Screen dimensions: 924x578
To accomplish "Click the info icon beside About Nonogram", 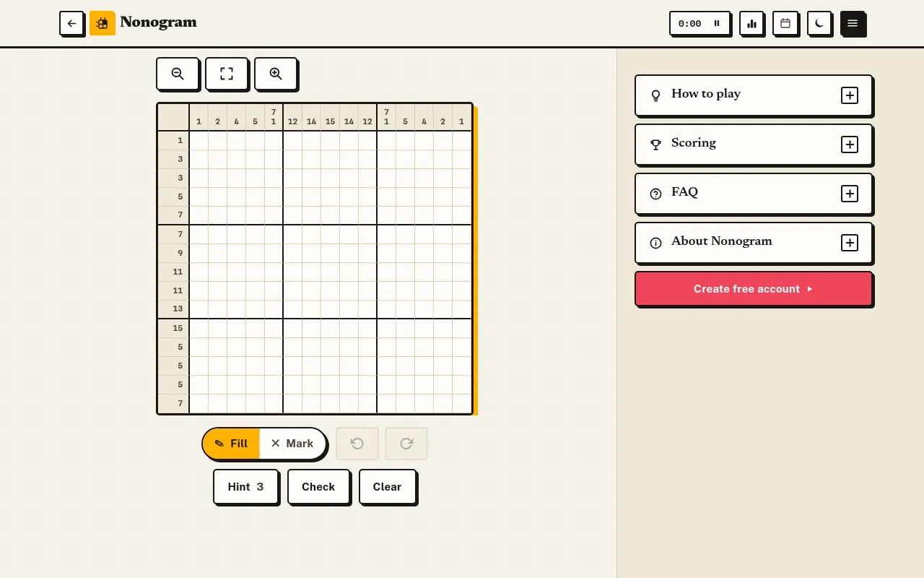I will (655, 243).
